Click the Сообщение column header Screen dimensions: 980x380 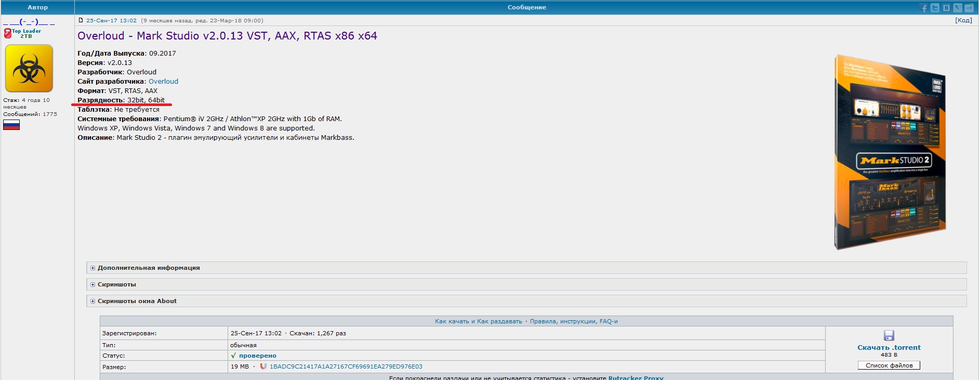[x=527, y=7]
